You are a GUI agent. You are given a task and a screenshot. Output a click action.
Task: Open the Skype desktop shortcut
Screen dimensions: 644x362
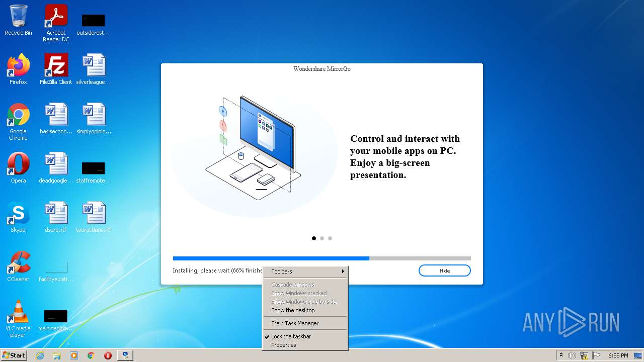pyautogui.click(x=18, y=217)
